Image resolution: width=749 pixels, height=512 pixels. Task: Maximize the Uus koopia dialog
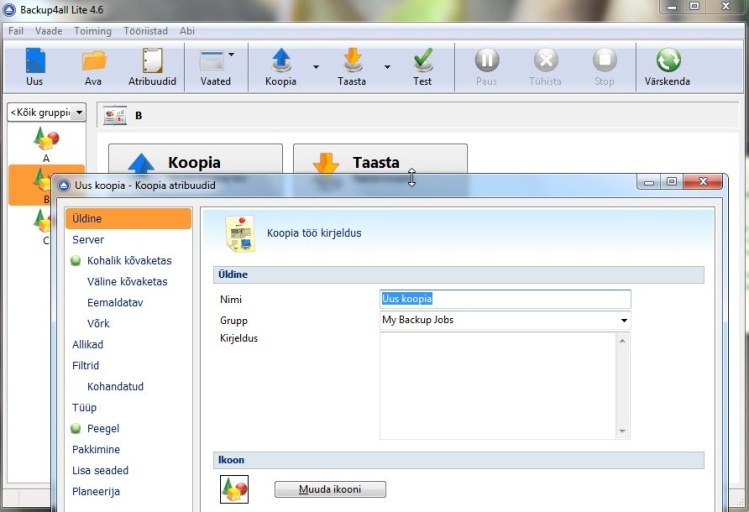tap(672, 181)
